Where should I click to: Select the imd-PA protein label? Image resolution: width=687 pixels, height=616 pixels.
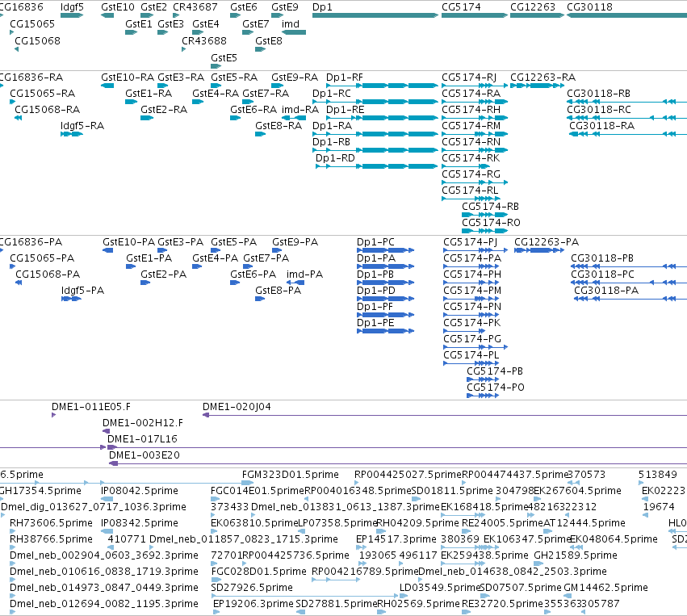[x=304, y=274]
